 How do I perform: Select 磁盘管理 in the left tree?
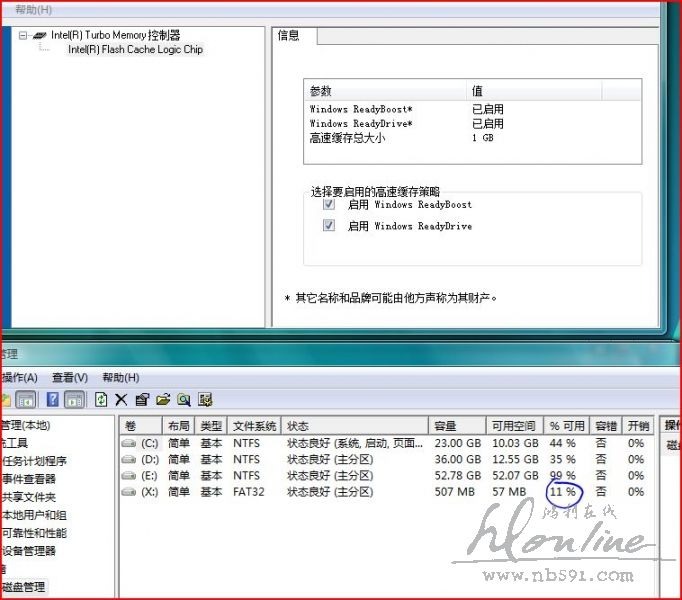tap(24, 587)
